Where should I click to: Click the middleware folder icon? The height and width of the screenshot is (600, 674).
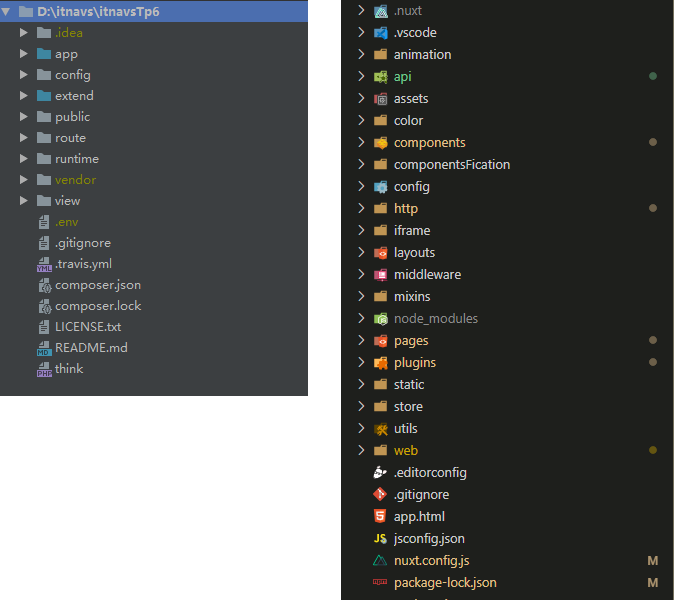(380, 275)
